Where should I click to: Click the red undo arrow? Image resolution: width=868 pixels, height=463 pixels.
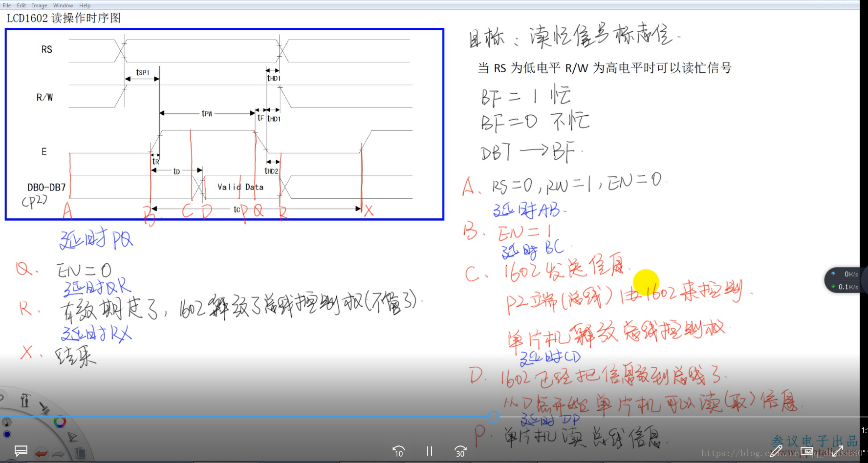coord(41,453)
